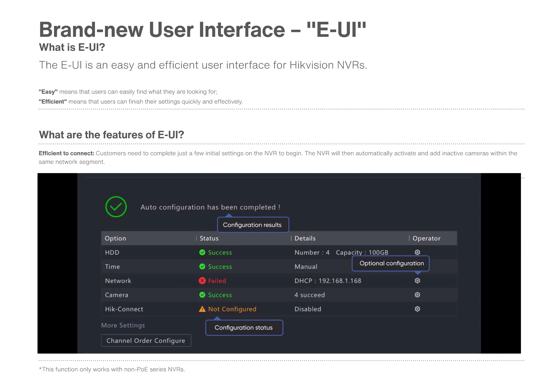554x392 pixels.
Task: Click the Network red failed status icon
Action: tap(202, 281)
